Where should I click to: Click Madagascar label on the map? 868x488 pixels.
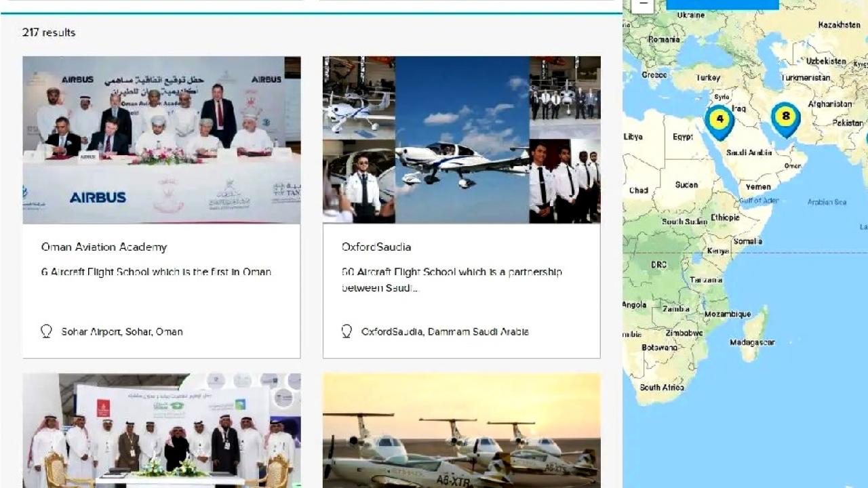[x=752, y=342]
